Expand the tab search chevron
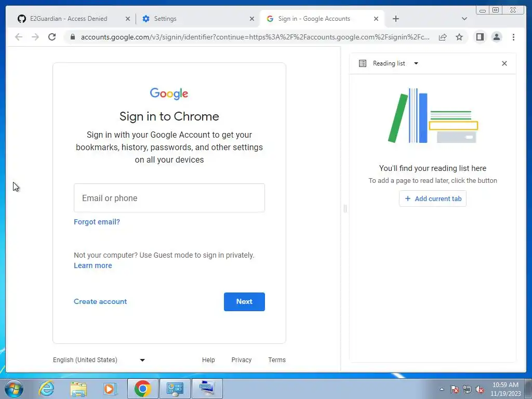532x399 pixels. coord(464,19)
